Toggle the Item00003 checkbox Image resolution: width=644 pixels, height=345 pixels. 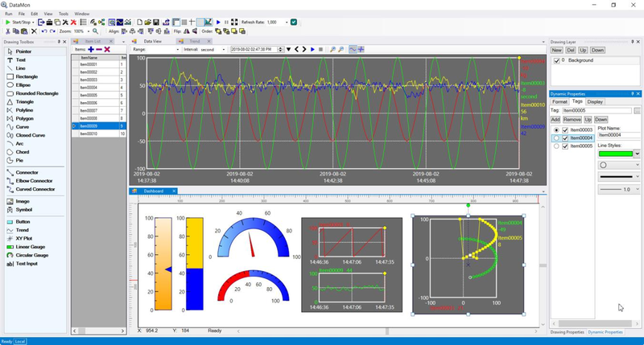pos(565,130)
